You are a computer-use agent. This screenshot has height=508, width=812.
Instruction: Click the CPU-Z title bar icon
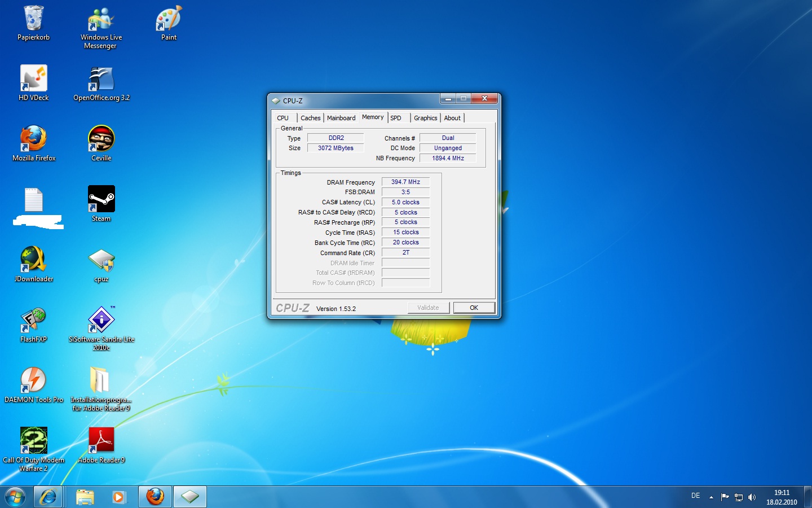pyautogui.click(x=276, y=100)
